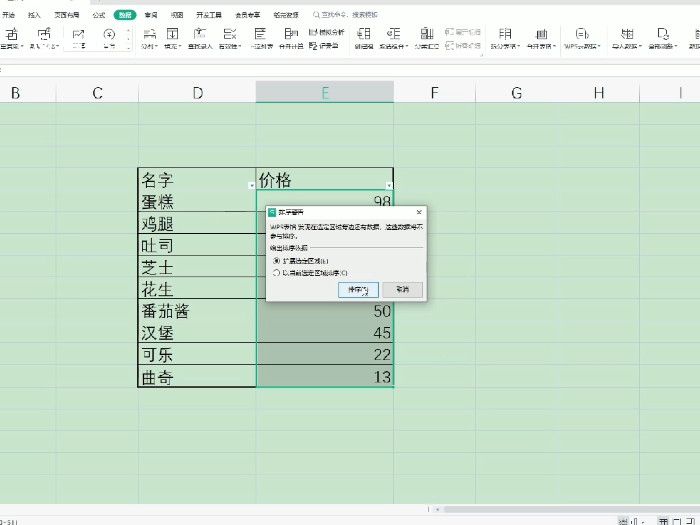Click the price cell showing 13
The height and width of the screenshot is (525, 700).
325,376
